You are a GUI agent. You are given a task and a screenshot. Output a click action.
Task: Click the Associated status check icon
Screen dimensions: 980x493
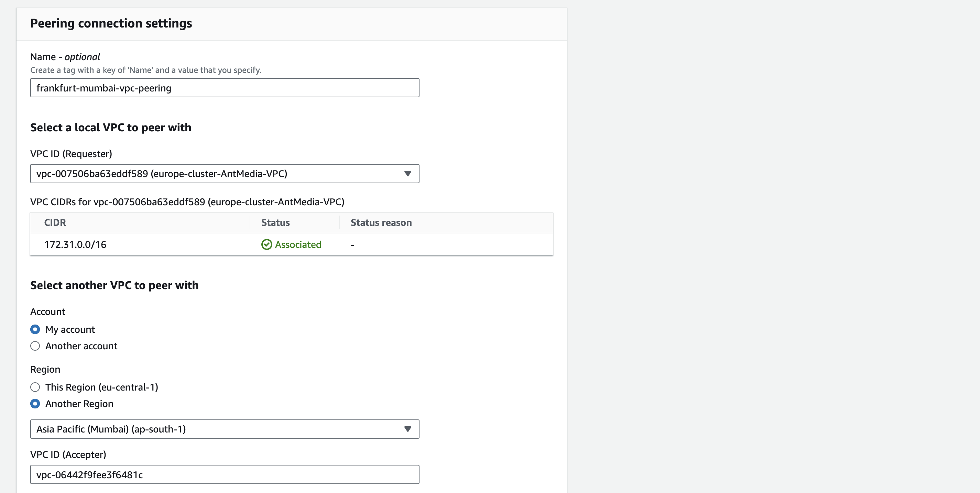(x=267, y=244)
